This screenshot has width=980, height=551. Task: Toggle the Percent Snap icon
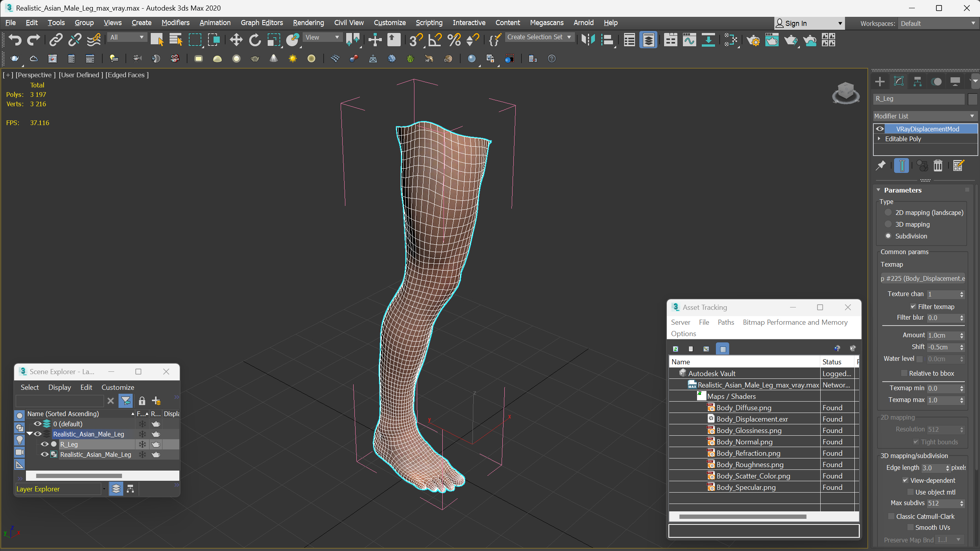coord(454,40)
